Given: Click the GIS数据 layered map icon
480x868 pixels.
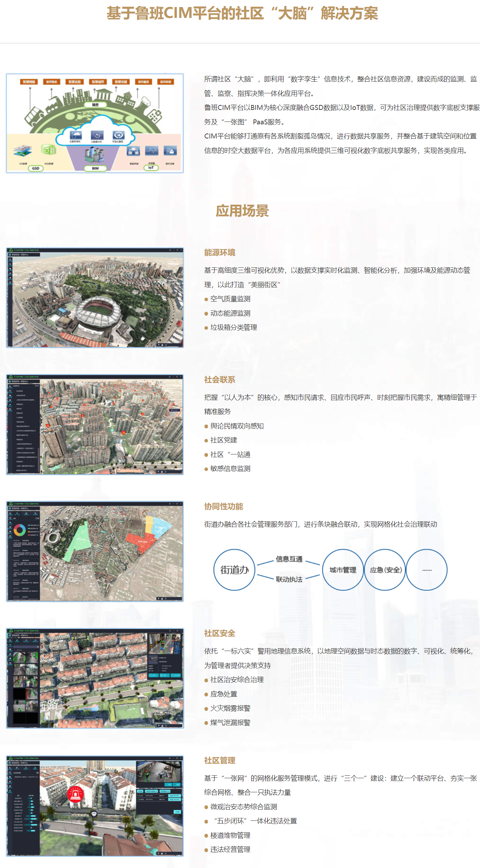Looking at the screenshot, I should click(x=23, y=151).
